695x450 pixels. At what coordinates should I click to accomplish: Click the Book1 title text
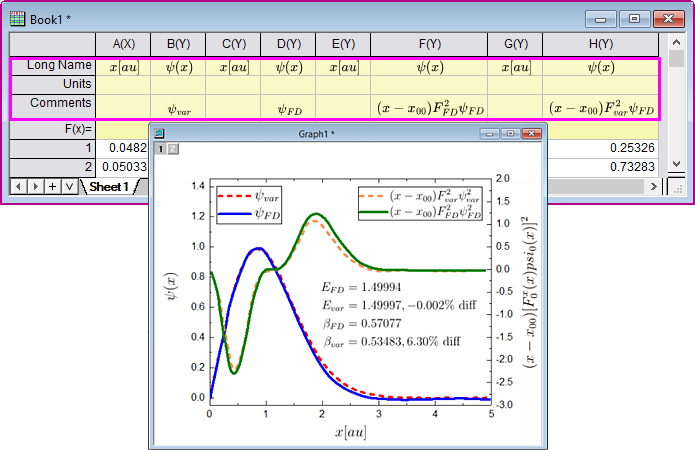coord(50,20)
